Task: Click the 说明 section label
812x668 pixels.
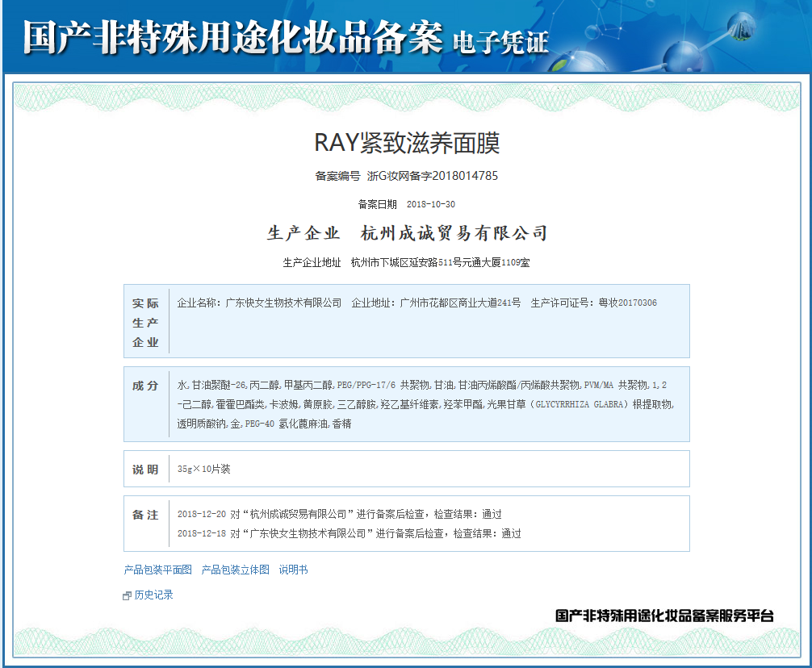Action: coord(145,470)
